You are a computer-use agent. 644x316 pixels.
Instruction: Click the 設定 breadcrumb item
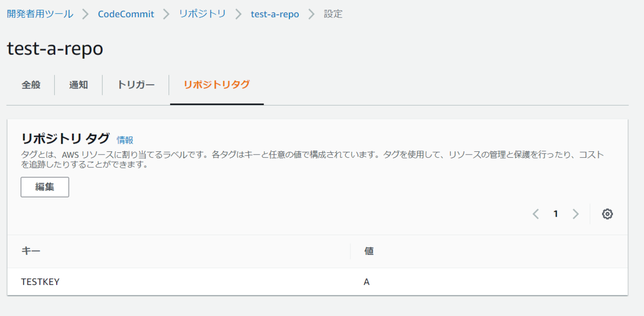(332, 14)
